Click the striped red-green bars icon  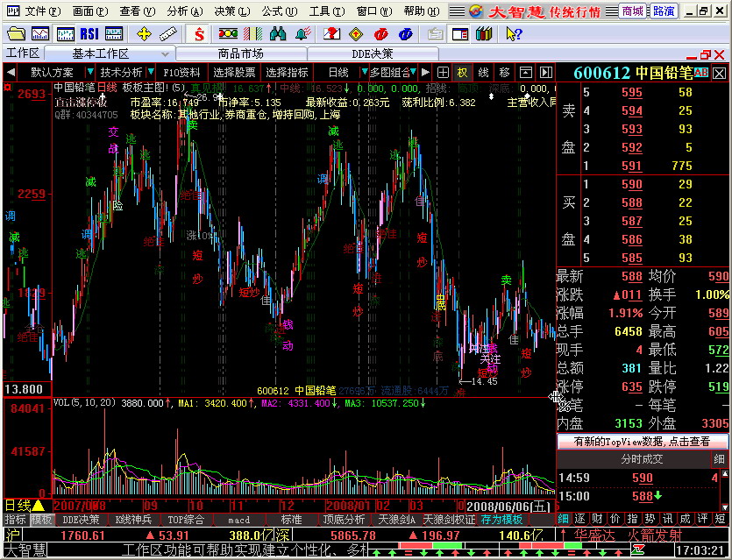(253, 33)
